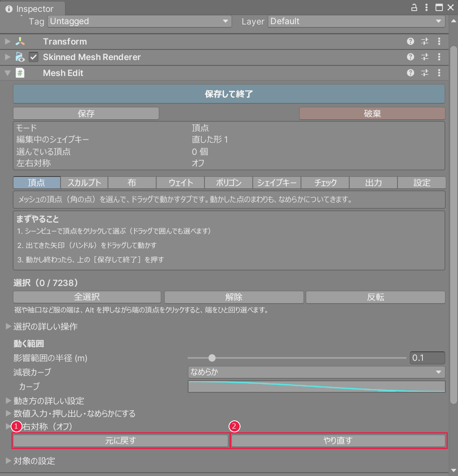Image resolution: width=458 pixels, height=476 pixels.
Task: Expand the 動き方の詳しい設定 section
Action: click(8, 401)
